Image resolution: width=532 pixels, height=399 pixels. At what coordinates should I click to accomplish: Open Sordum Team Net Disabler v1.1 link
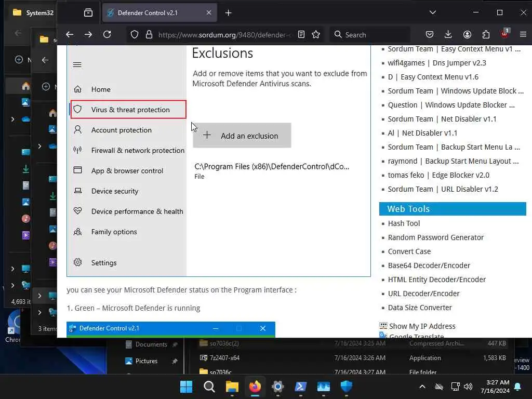pyautogui.click(x=442, y=119)
